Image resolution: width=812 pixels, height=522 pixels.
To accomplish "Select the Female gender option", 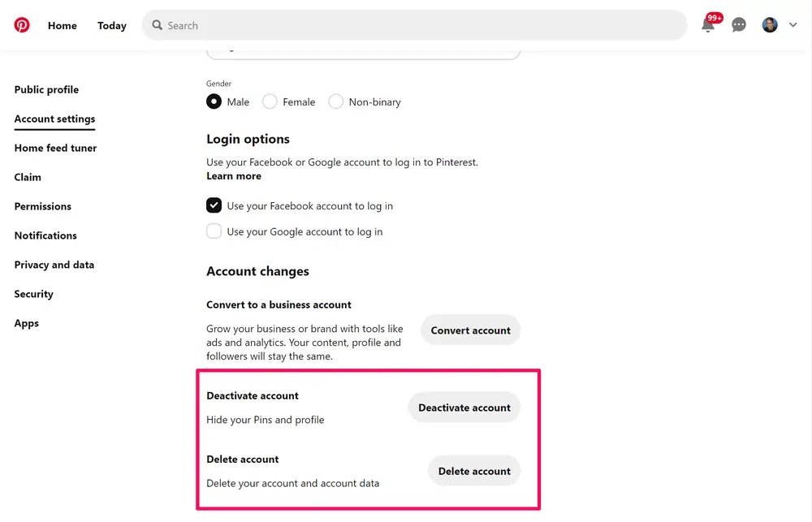I will (269, 101).
